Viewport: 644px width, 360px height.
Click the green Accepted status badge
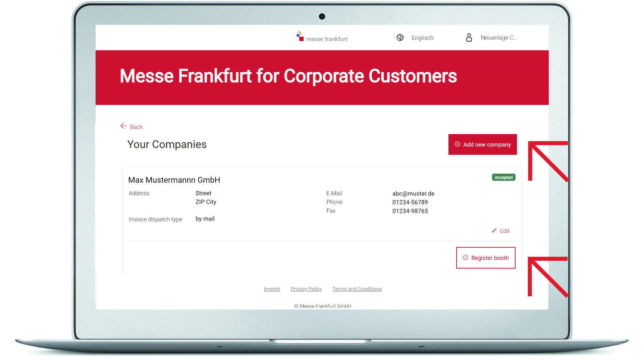(x=503, y=177)
